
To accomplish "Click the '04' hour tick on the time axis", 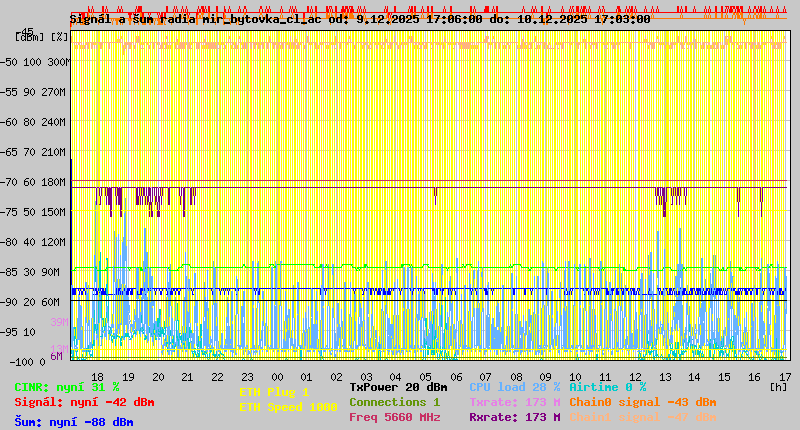I will pyautogui.click(x=395, y=377).
